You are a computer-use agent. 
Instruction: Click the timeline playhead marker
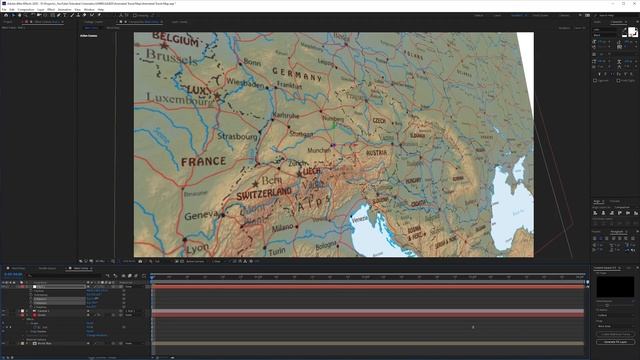click(x=152, y=278)
